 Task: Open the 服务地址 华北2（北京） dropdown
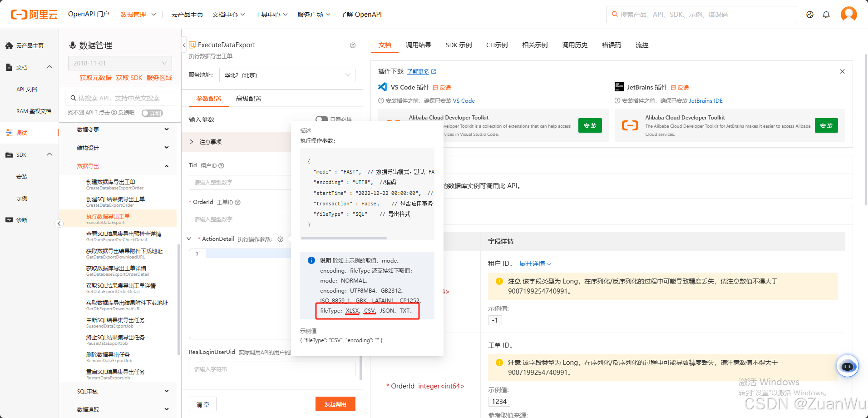[x=287, y=75]
